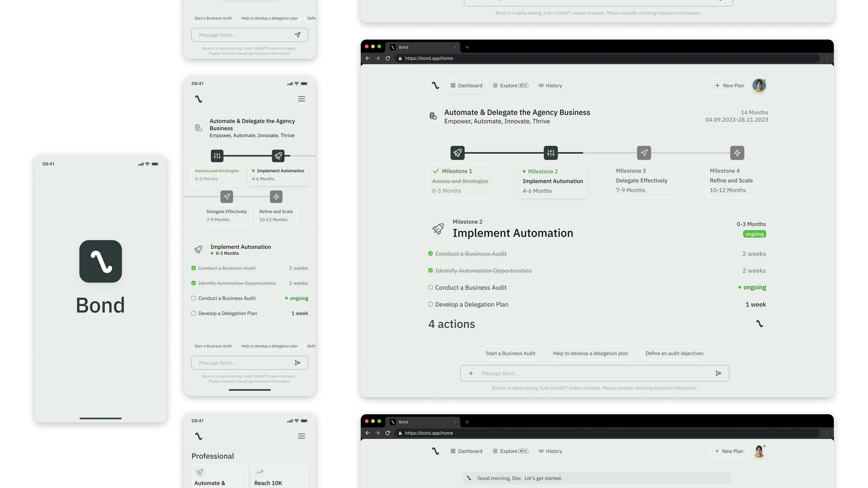Tap Automate & card on Professional phone screen
This screenshot has width=868, height=488.
[x=220, y=476]
